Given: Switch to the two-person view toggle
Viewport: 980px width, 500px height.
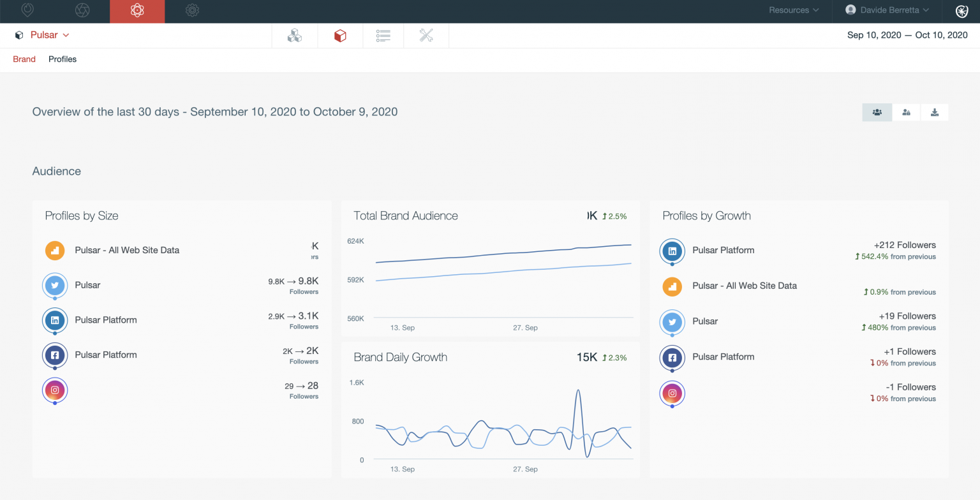Looking at the screenshot, I should [x=906, y=112].
